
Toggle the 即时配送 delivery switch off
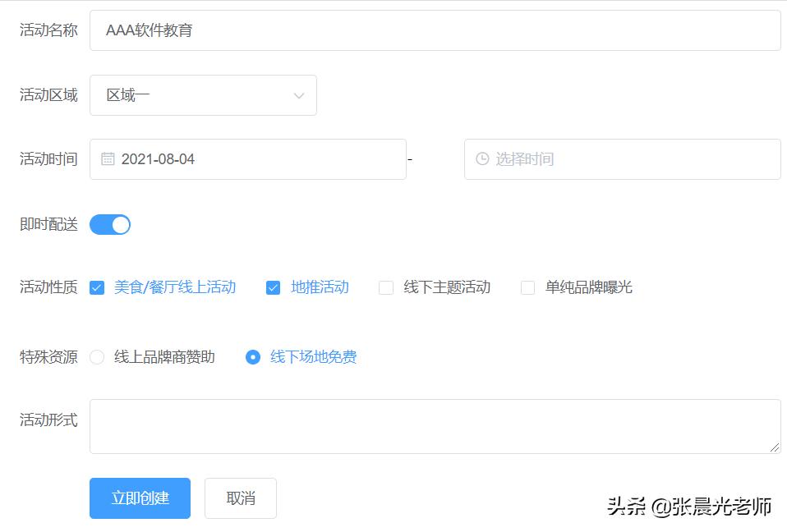click(x=109, y=224)
